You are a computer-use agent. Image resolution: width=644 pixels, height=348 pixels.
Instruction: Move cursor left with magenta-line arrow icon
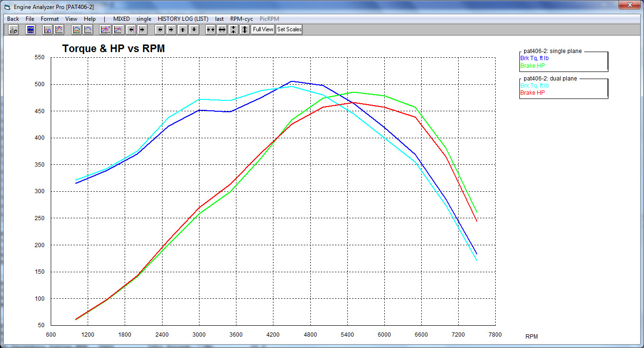click(131, 29)
